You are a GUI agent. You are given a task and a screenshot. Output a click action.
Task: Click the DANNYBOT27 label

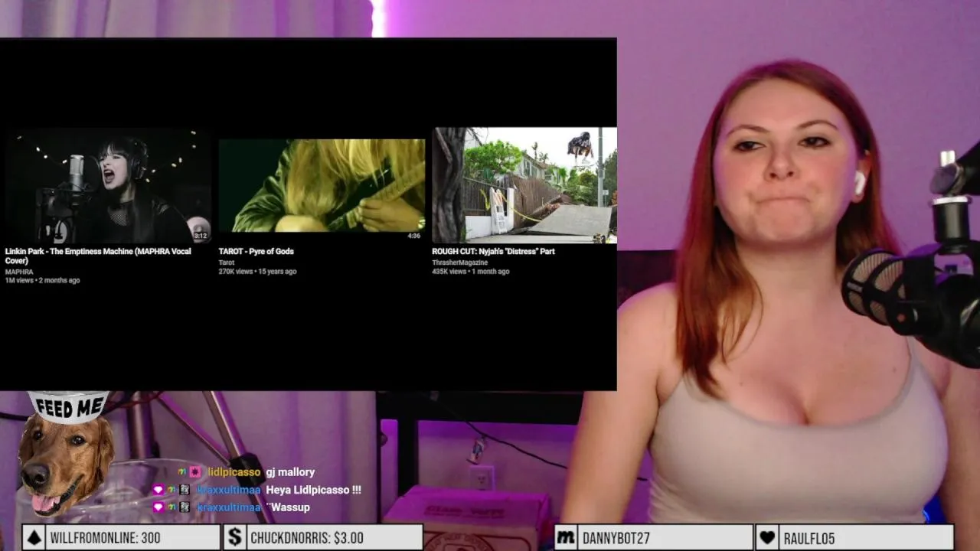click(618, 538)
